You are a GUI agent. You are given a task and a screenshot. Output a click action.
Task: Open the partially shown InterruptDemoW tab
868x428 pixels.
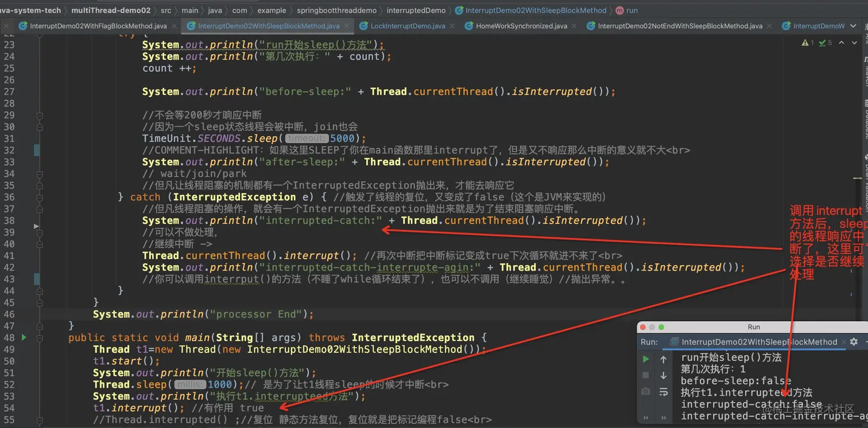coord(814,26)
